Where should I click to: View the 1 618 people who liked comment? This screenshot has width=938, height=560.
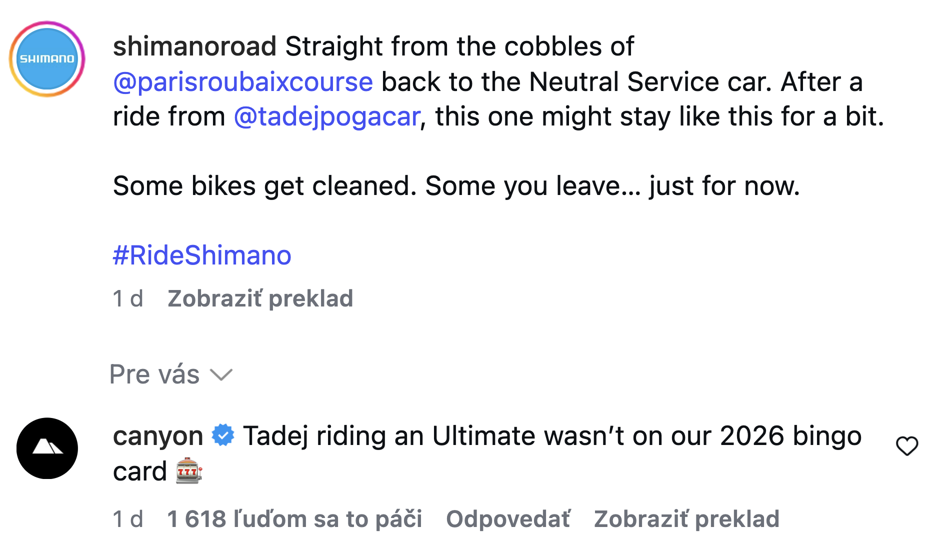pos(294,519)
